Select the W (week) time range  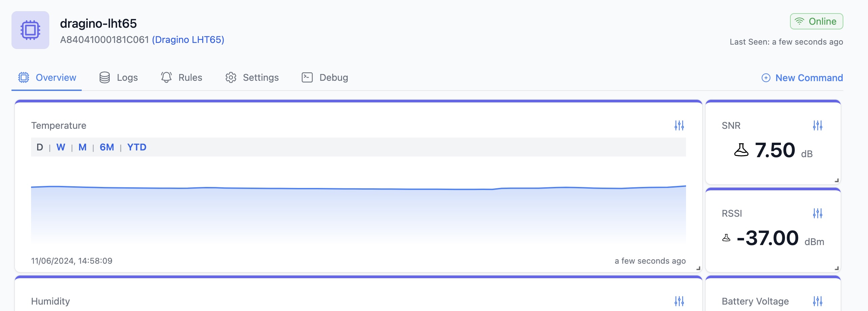click(61, 147)
